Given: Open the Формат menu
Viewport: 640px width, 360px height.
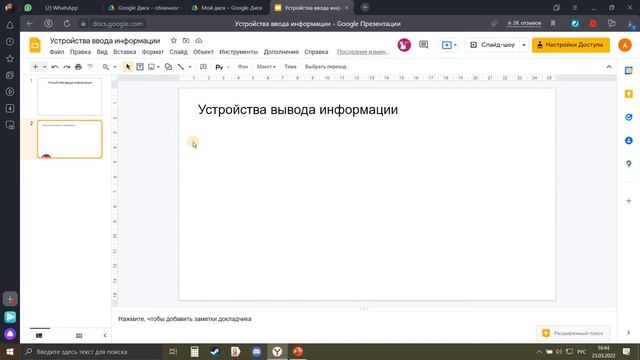Looking at the screenshot, I should [x=153, y=52].
